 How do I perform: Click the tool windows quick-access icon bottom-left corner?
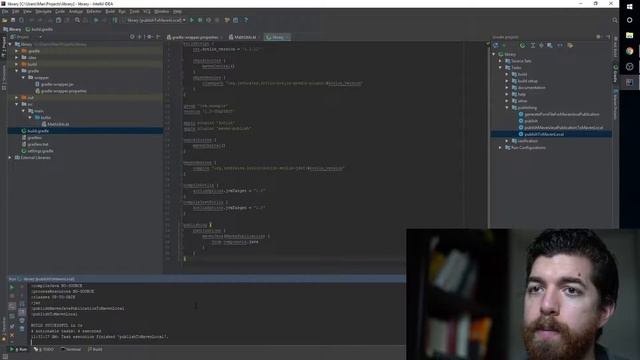[x=4, y=356]
